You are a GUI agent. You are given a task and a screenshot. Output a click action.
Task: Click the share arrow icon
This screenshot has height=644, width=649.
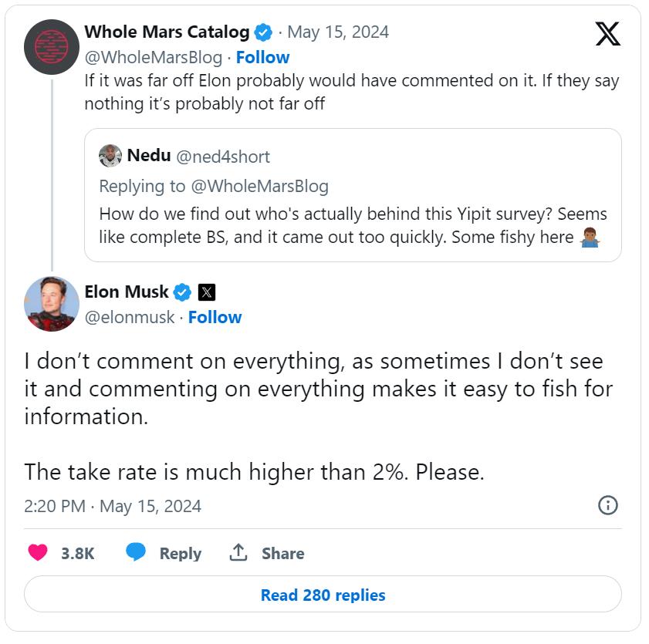[x=238, y=553]
